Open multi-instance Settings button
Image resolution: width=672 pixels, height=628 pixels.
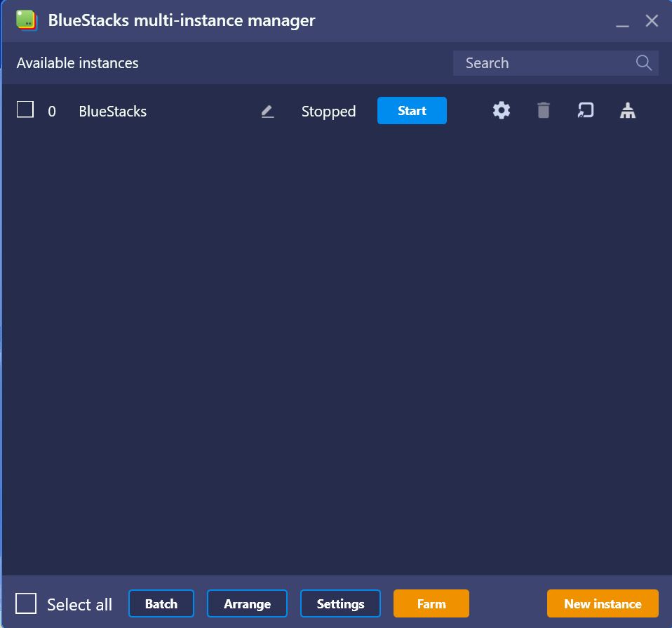pyautogui.click(x=340, y=603)
